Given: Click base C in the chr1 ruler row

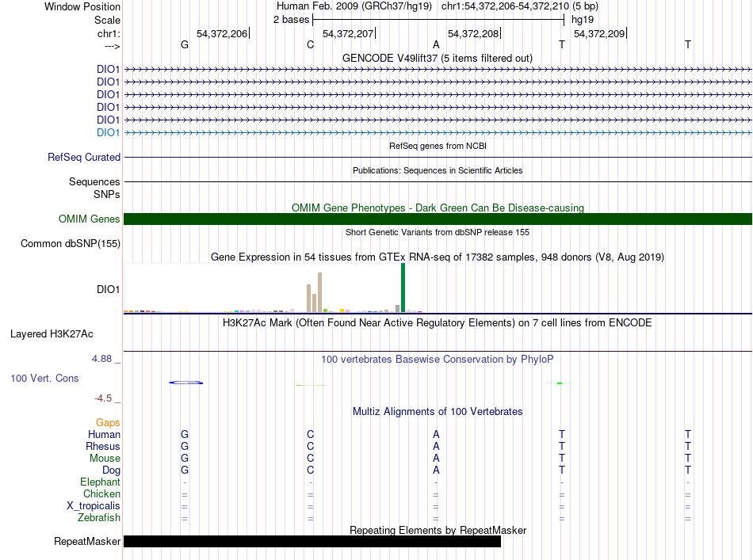Looking at the screenshot, I should [x=310, y=44].
